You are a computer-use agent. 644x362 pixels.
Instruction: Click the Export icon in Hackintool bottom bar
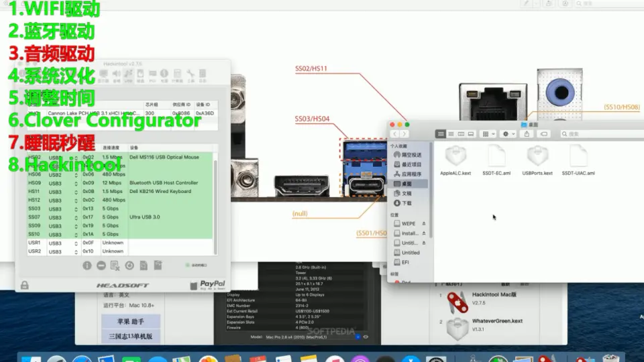tap(158, 265)
